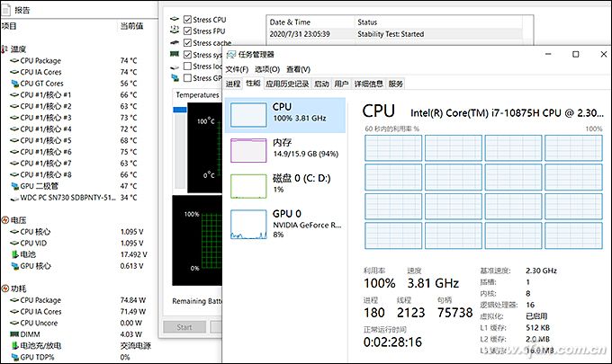Click the WDC PC SN730 drive icon
612x364 pixels.
click(x=14, y=199)
